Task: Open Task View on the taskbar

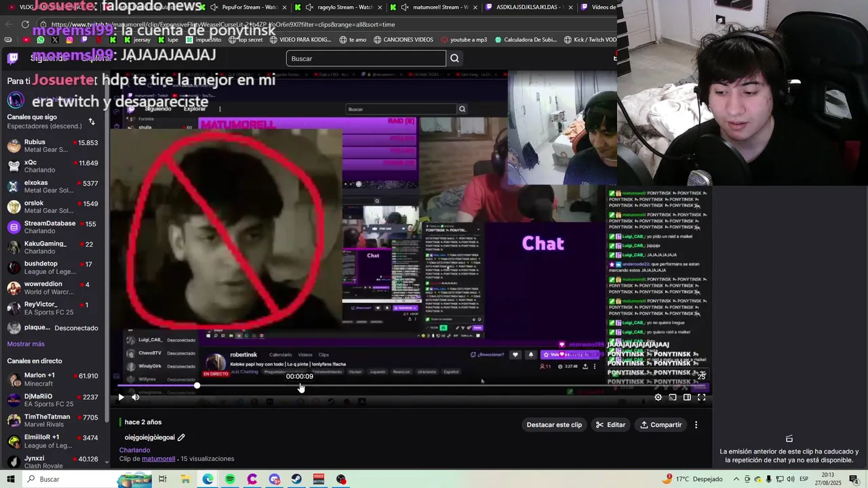Action: (163, 479)
